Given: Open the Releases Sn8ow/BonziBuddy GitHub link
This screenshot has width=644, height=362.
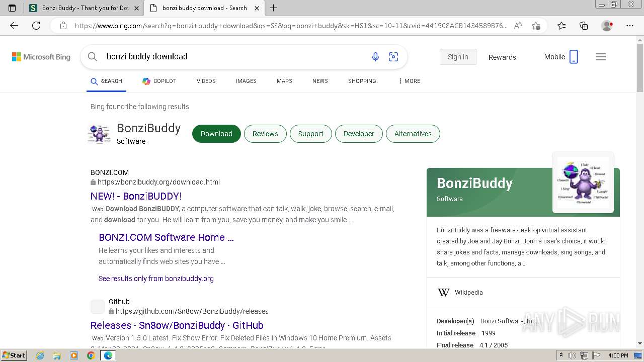Looking at the screenshot, I should (177, 325).
